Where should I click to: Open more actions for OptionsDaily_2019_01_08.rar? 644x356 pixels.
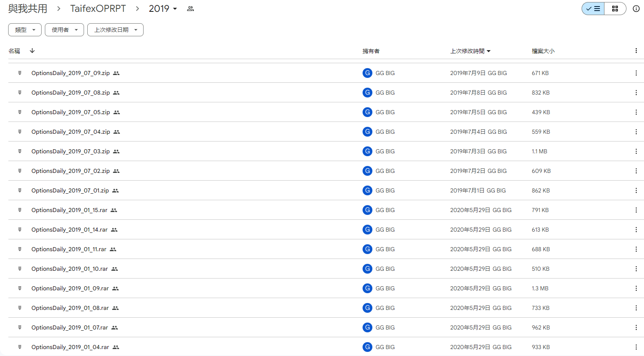click(636, 308)
